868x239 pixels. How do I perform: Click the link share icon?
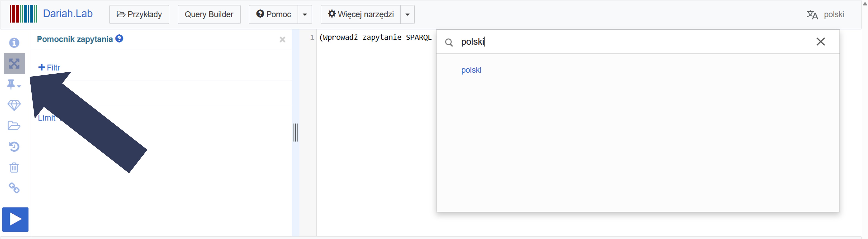(14, 188)
